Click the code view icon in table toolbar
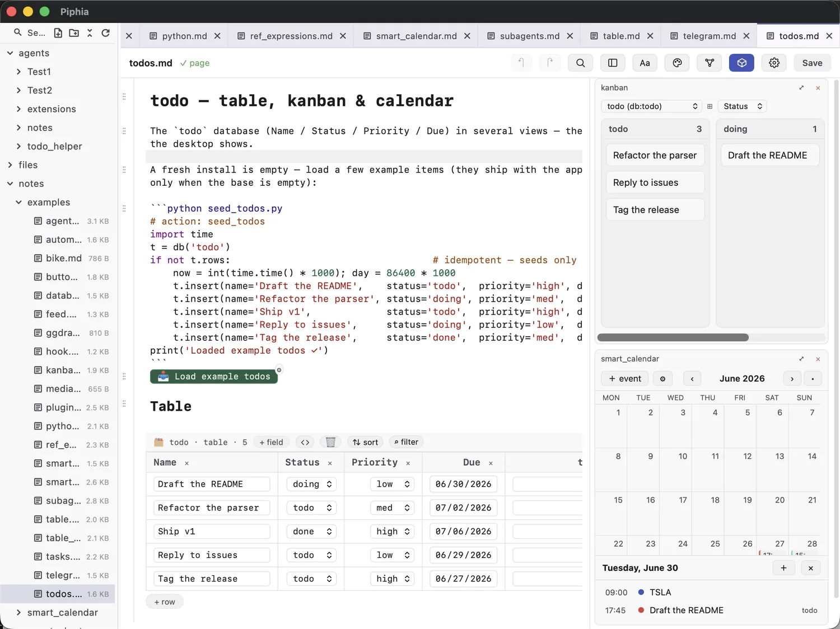Viewport: 840px width, 629px height. pyautogui.click(x=305, y=442)
